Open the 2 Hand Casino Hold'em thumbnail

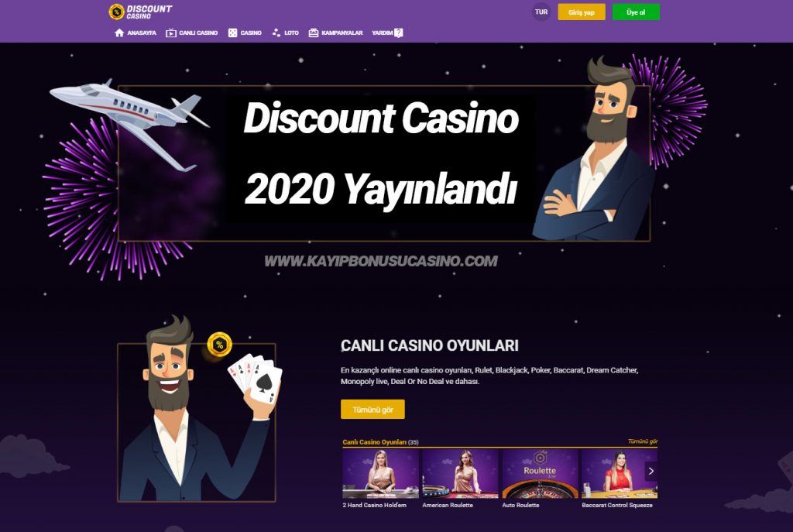click(380, 475)
